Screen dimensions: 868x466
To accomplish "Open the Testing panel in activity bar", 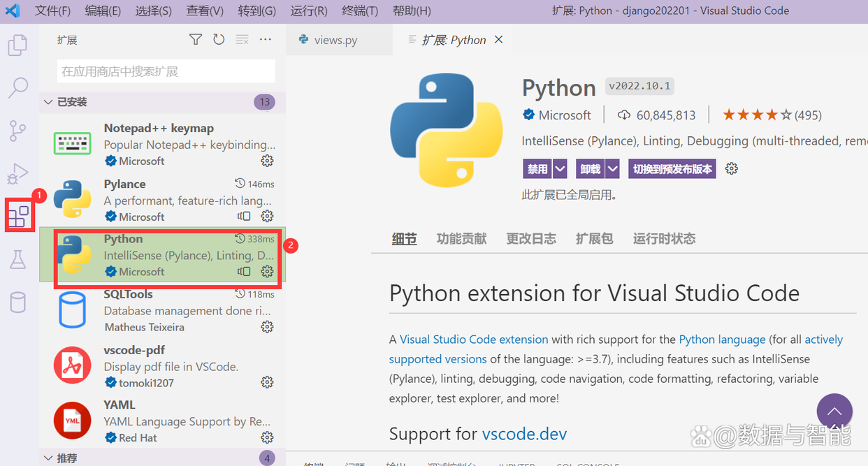I will [17, 259].
